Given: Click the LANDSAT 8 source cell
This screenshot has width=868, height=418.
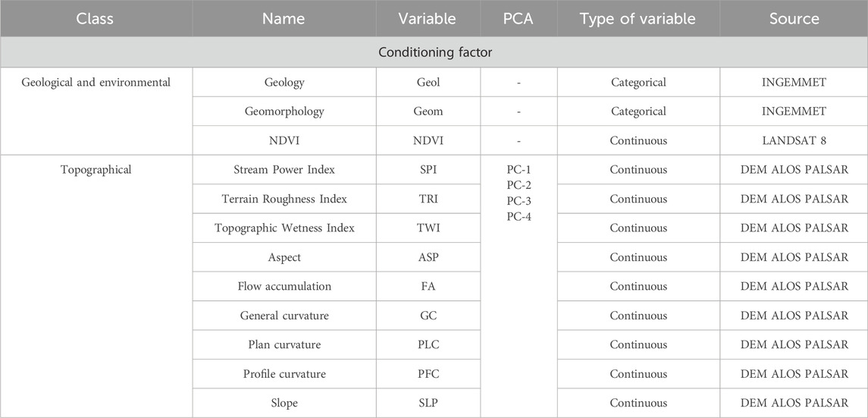Looking at the screenshot, I should coord(794,141).
